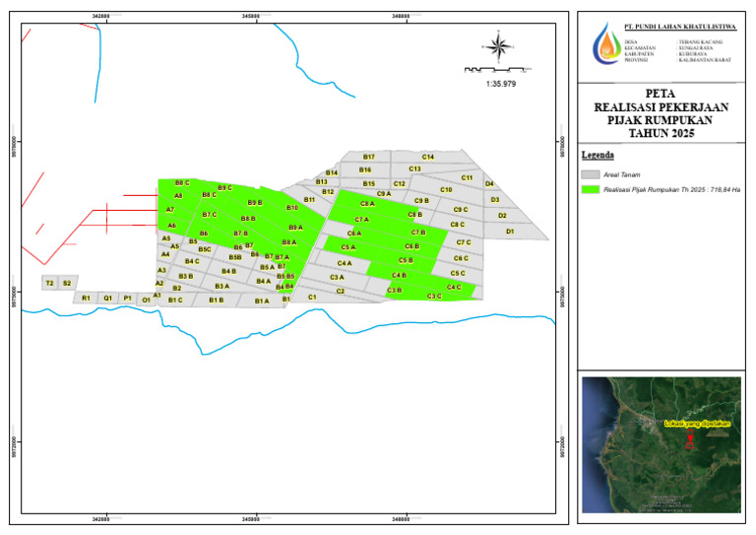This screenshot has width=756, height=535.
Task: Click block C3 A label
Action: 337,278
